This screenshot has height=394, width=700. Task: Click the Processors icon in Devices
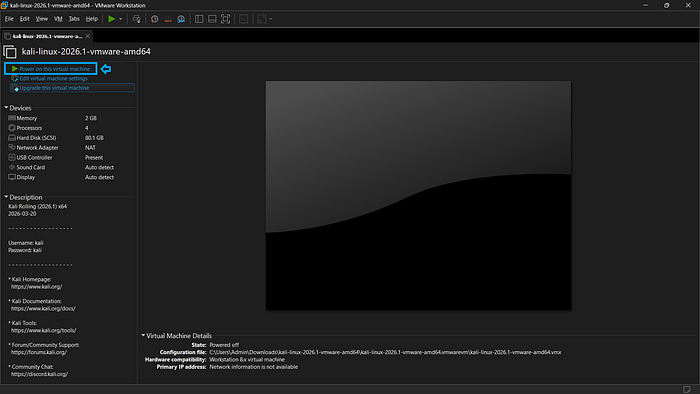pos(12,128)
